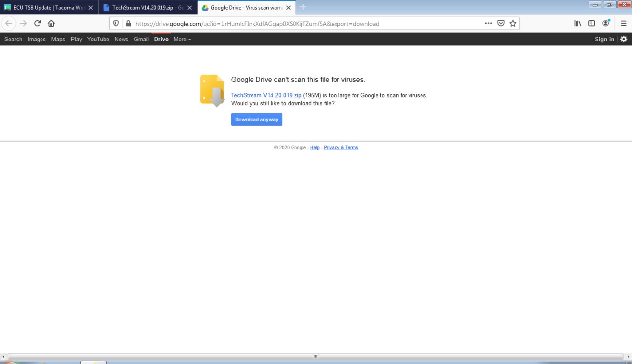This screenshot has height=364, width=632.
Task: Open Maps in Google bar
Action: pos(58,39)
